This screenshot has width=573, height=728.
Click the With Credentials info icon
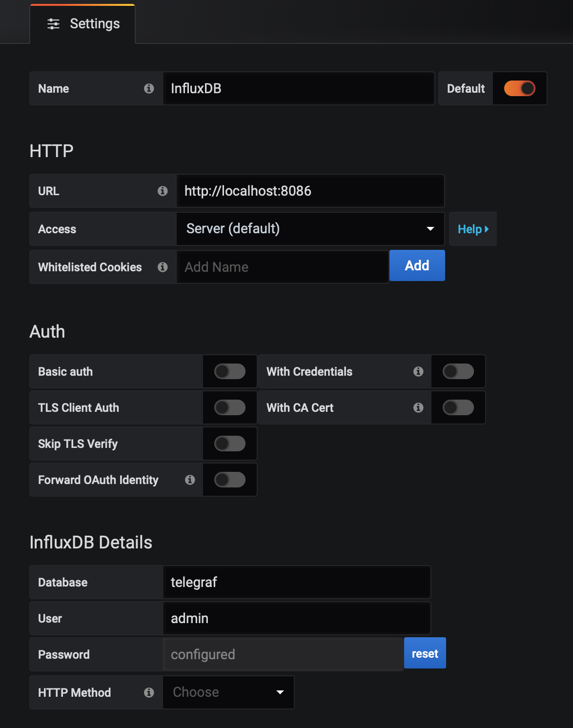418,371
